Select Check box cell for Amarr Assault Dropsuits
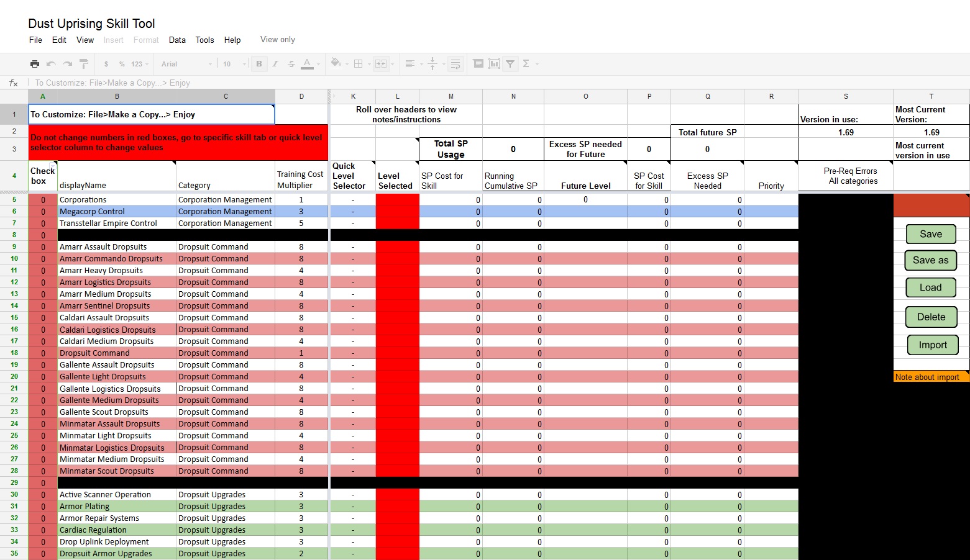This screenshot has height=560, width=970. click(43, 246)
